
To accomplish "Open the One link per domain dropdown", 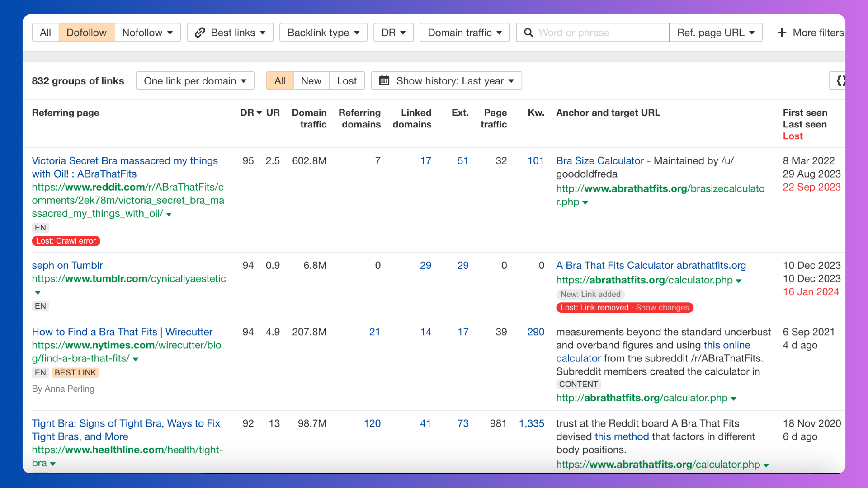I will click(195, 81).
